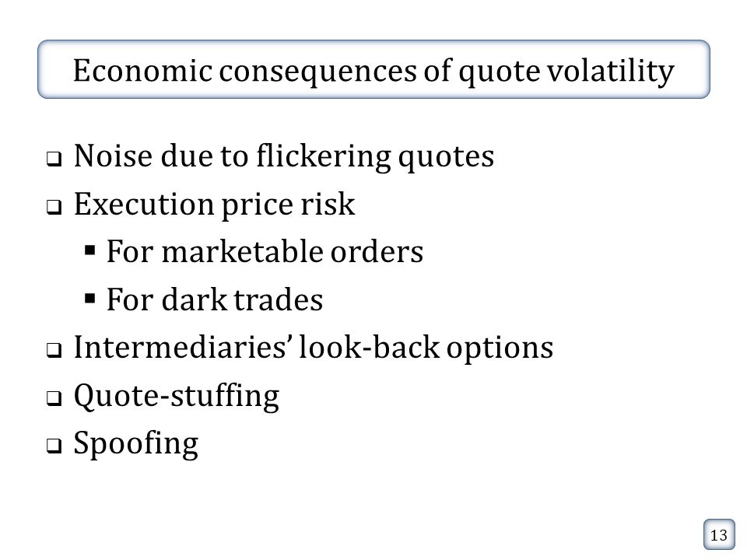
Task: Select the For marketable orders sub-item
Action: coord(265,251)
